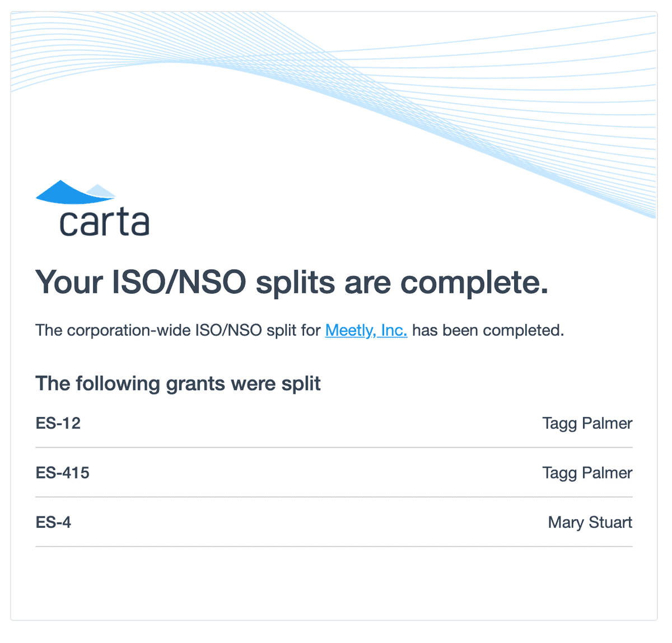Click the divider line below the ES-4 row
Image resolution: width=672 pixels, height=643 pixels.
[334, 546]
